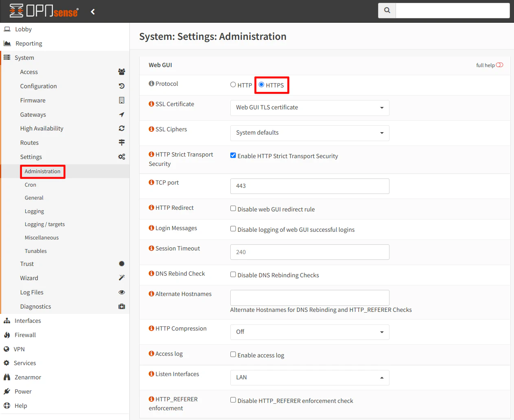Click the info icon beside SSL Certificate
This screenshot has width=514, height=420.
(x=151, y=104)
